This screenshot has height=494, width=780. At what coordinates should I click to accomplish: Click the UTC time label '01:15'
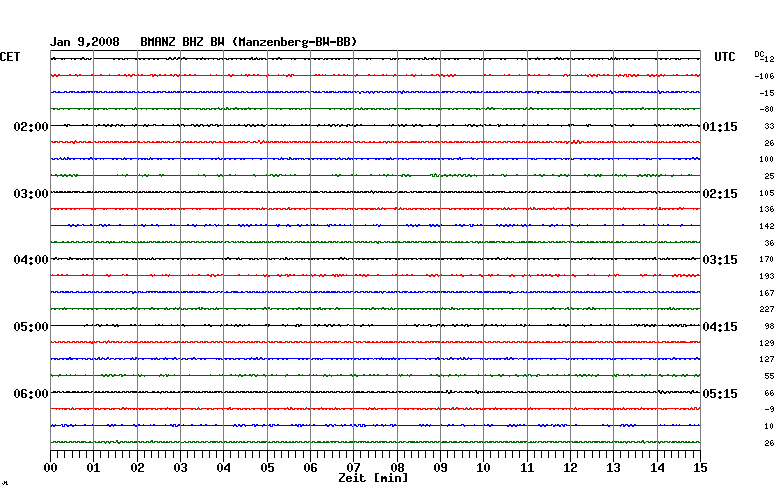coord(720,127)
